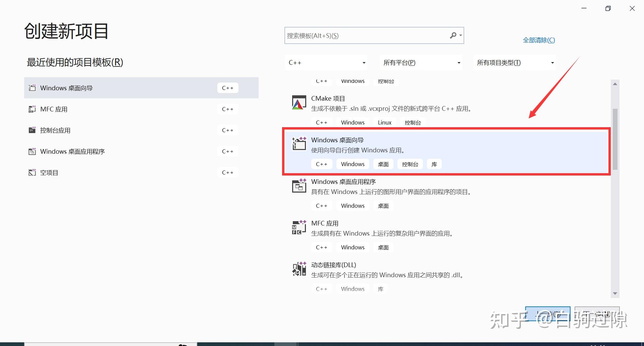
Task: Click the Linux tag under CMake 项目
Action: click(385, 122)
